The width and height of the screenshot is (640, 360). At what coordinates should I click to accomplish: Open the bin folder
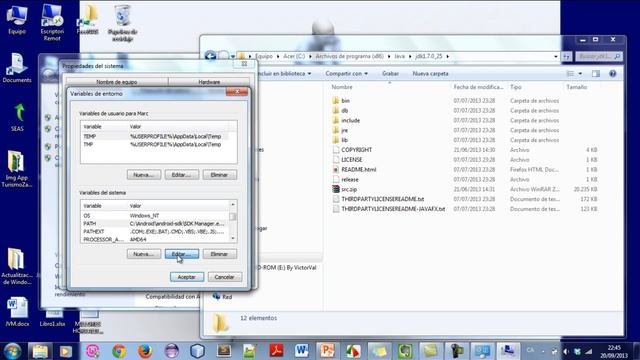tap(345, 100)
